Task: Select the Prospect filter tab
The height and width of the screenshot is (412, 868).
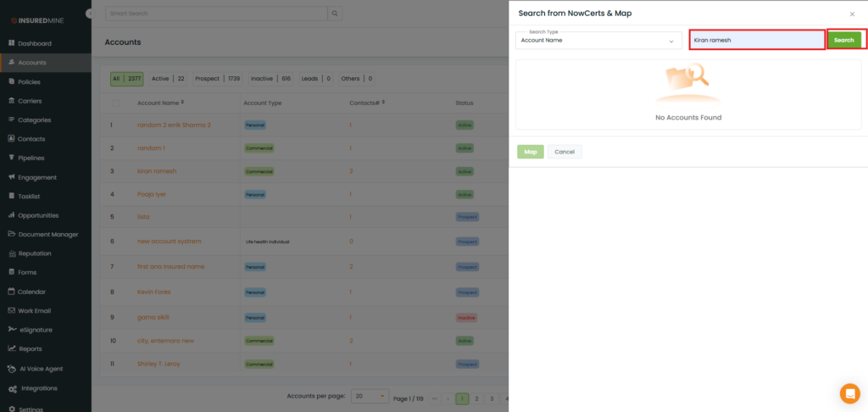Action: pyautogui.click(x=217, y=79)
